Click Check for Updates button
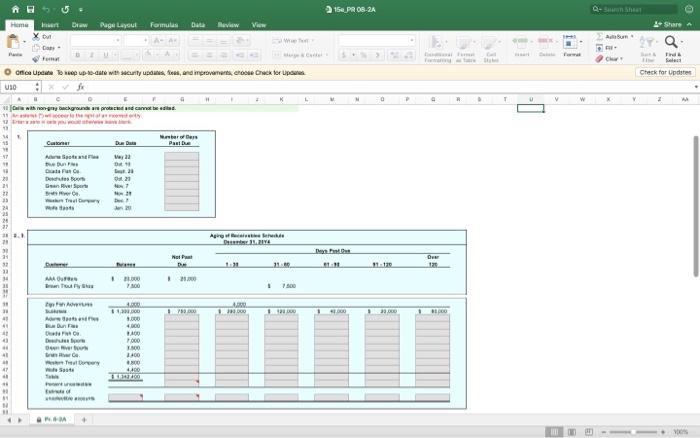This screenshot has height=438, width=700. (x=665, y=72)
